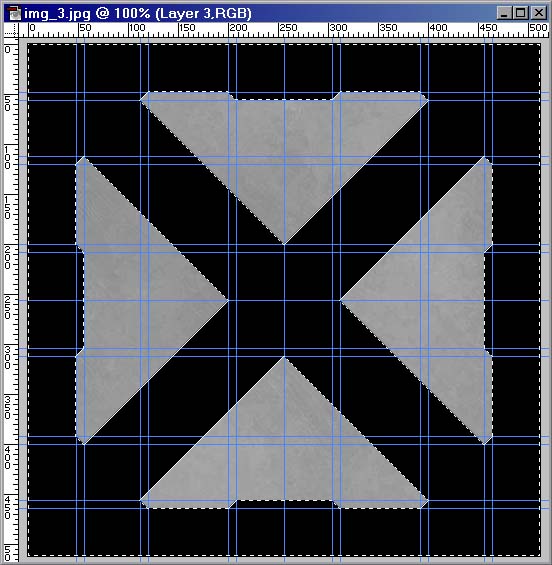Minimize the img_3.jpg document window
The width and height of the screenshot is (552, 565).
click(504, 13)
